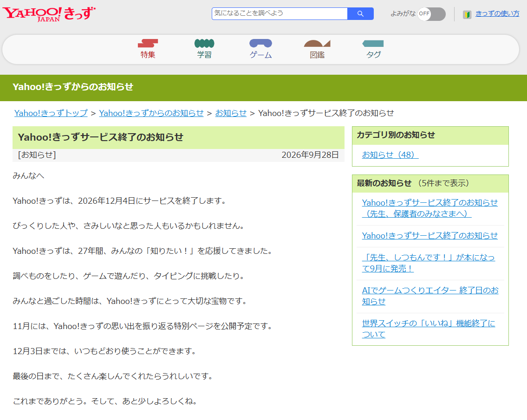Open the きっずの使い方 link
Image resolution: width=527 pixels, height=420 pixels.
click(497, 13)
